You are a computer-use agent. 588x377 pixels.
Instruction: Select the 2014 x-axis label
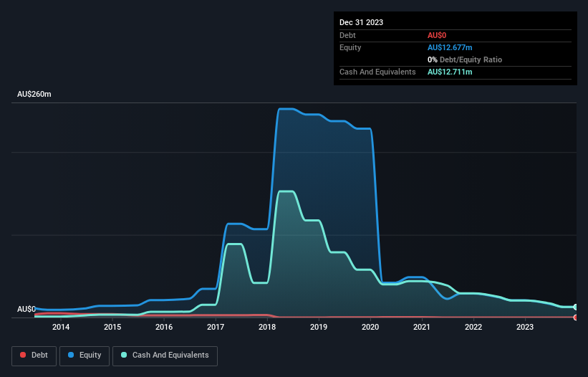coord(61,327)
